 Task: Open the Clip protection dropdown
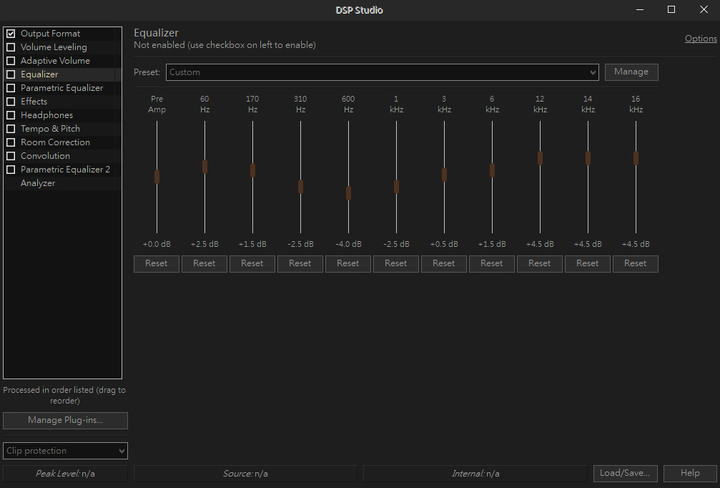[65, 451]
